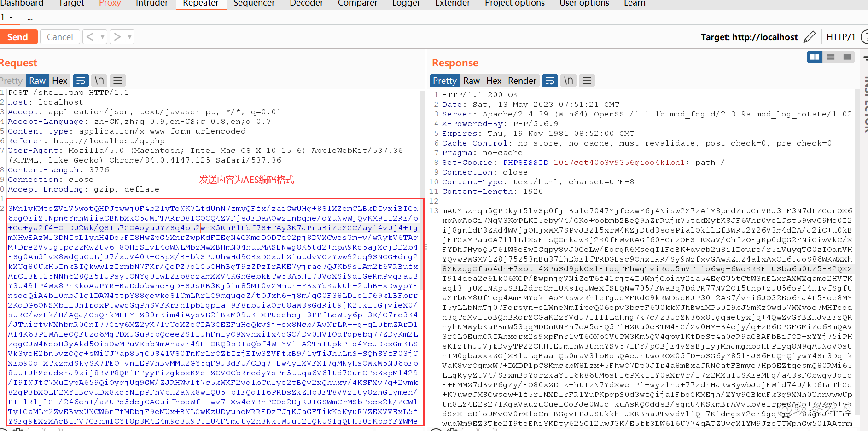868x431 pixels.
Task: Click the X-Powered-By: PHP/5.6.9 line
Action: (500, 124)
